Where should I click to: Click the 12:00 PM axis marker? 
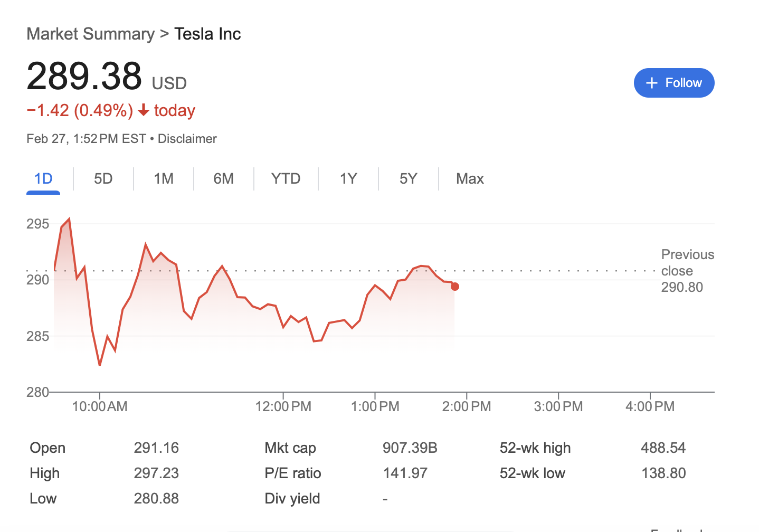pyautogui.click(x=283, y=406)
